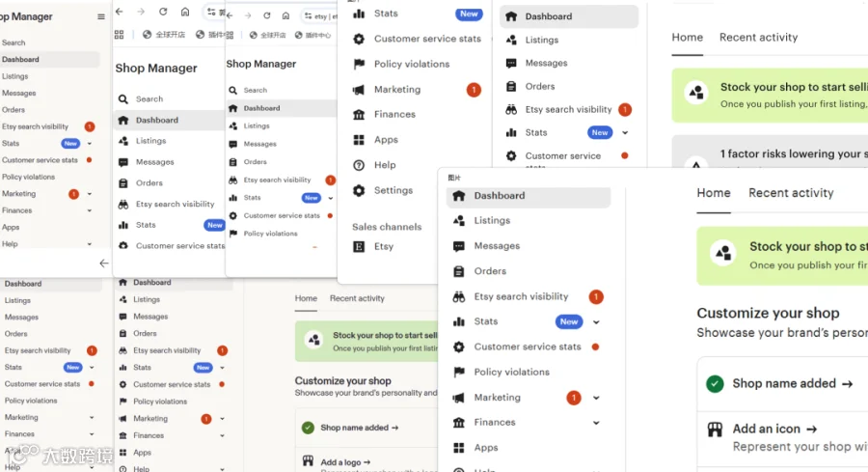Viewport: 868px width, 472px height.
Task: Click the grid icon at the bookmarks bar start
Action: (x=119, y=35)
